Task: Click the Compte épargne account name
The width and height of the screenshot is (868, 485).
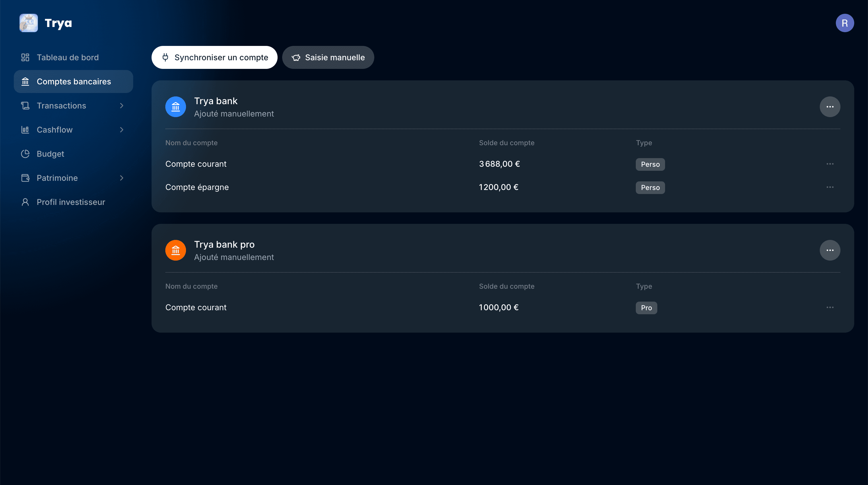Action: (x=197, y=187)
